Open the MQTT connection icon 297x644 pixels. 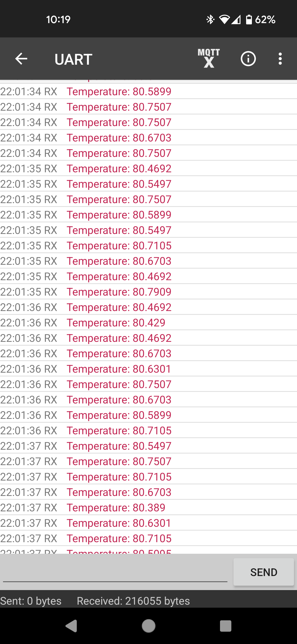tap(209, 59)
